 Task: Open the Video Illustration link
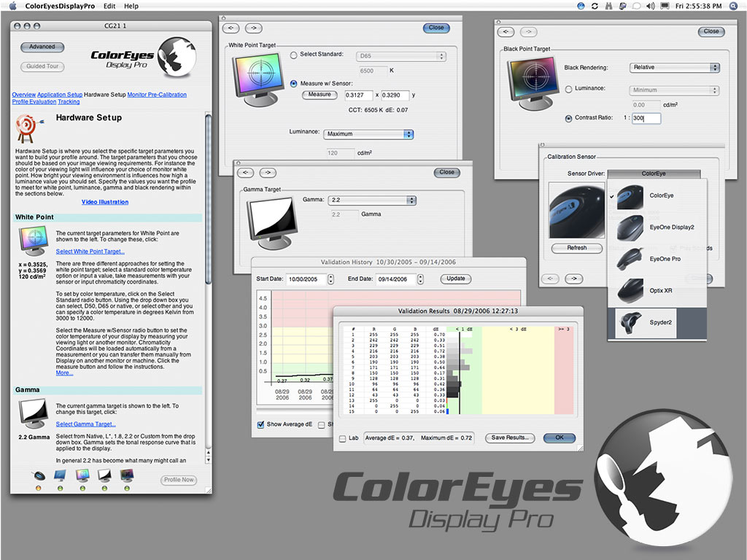pyautogui.click(x=105, y=202)
